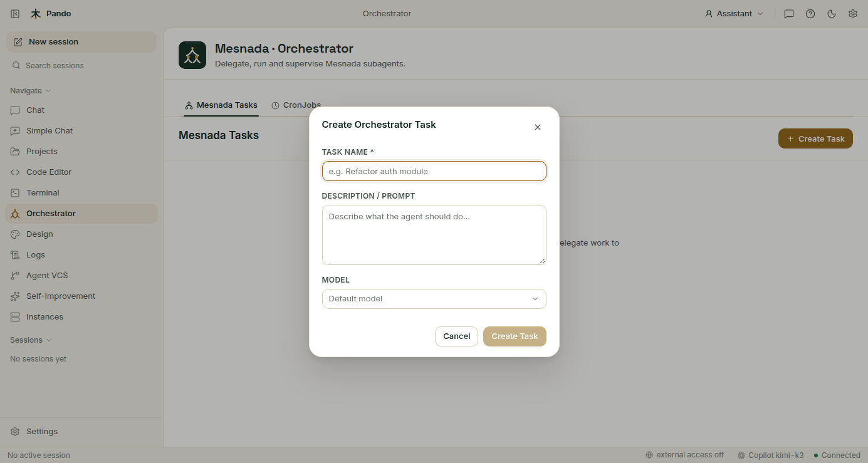Click the Connected status indicator

(x=837, y=455)
